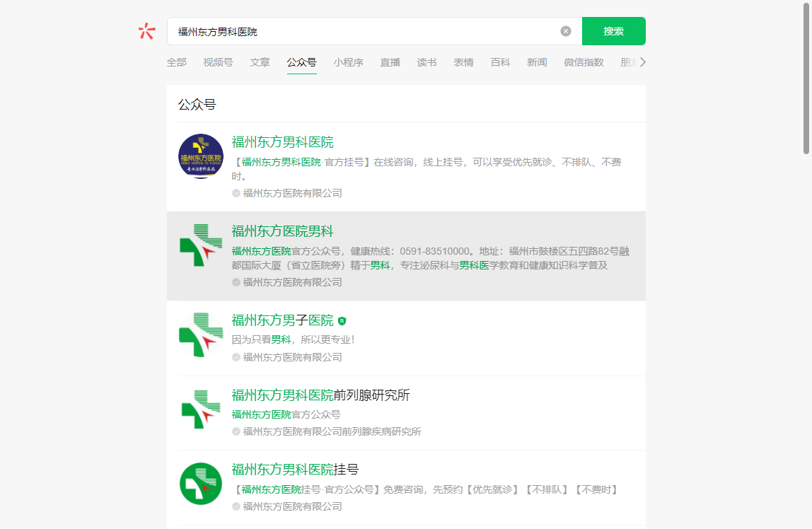Switch to the 小程序 tab
812x529 pixels.
[348, 63]
